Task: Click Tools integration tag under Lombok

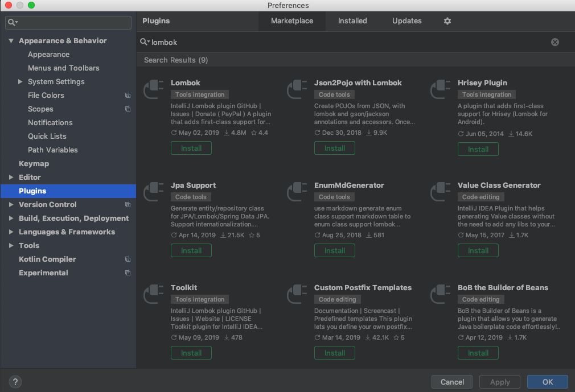Action: click(x=200, y=94)
